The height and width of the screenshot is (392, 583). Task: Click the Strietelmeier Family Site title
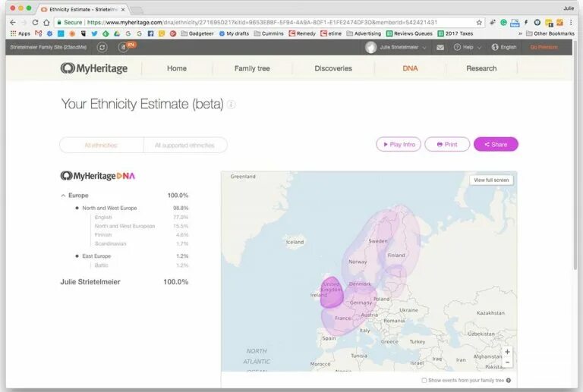49,47
